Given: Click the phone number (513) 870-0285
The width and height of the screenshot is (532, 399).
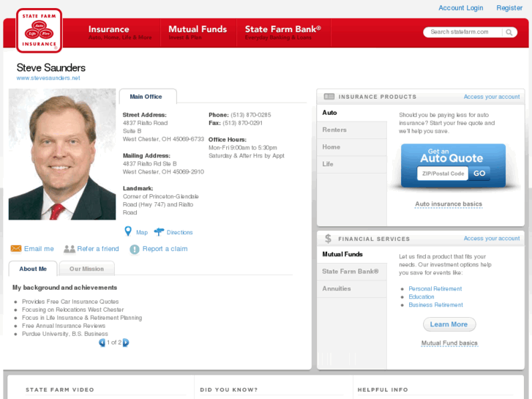Looking at the screenshot, I should [251, 115].
